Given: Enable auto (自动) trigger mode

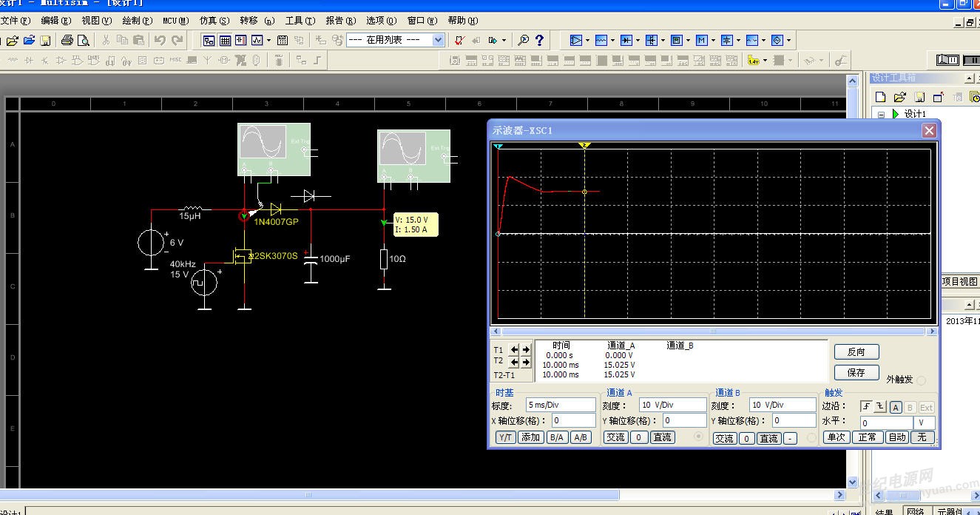Looking at the screenshot, I should pos(897,437).
